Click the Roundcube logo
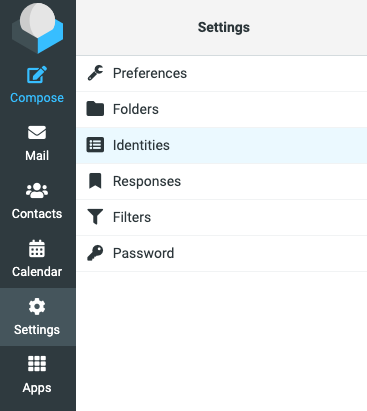This screenshot has height=411, width=367. point(37,28)
